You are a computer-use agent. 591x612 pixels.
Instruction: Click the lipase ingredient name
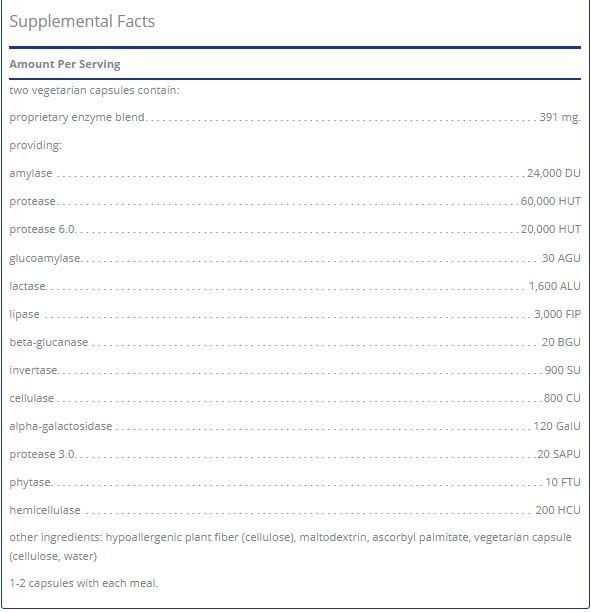pyautogui.click(x=25, y=315)
